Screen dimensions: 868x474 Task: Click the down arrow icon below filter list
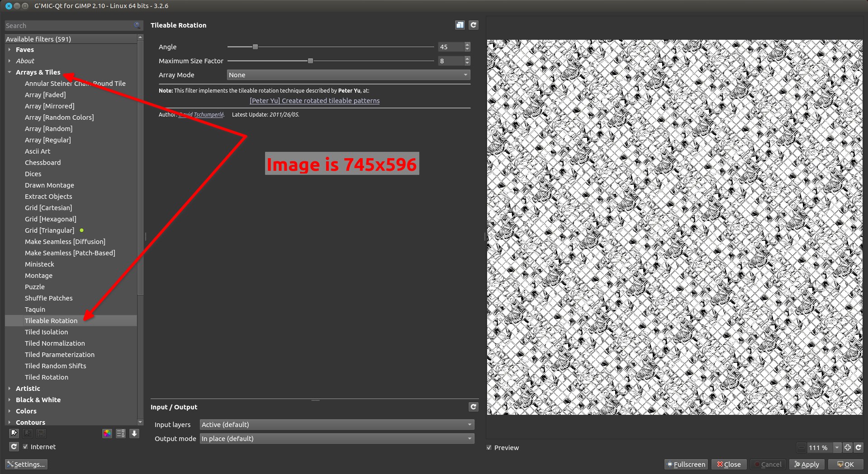(134, 433)
